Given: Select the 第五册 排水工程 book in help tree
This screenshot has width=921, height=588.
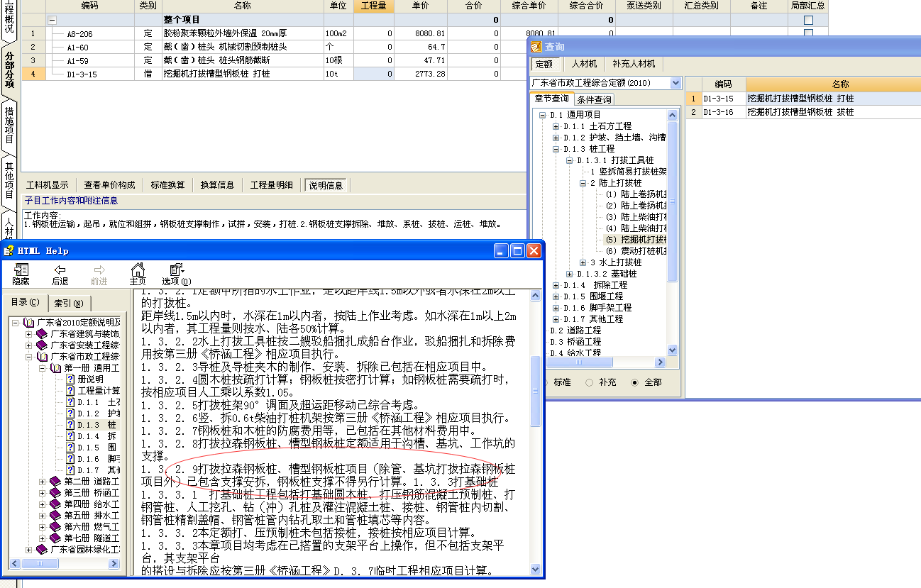Looking at the screenshot, I should pos(85,515).
